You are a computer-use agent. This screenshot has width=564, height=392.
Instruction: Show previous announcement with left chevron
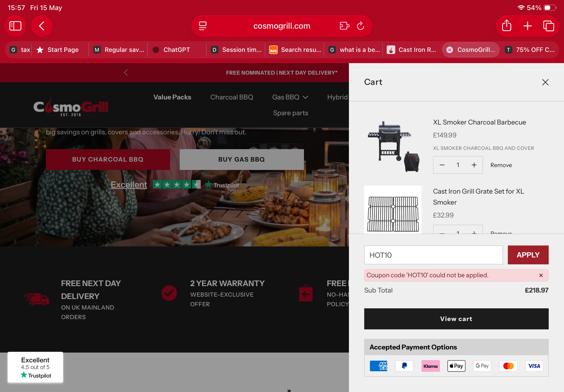point(126,73)
